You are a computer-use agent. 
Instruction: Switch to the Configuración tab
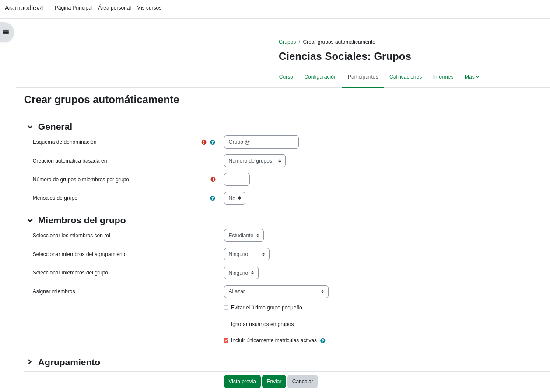tap(320, 77)
